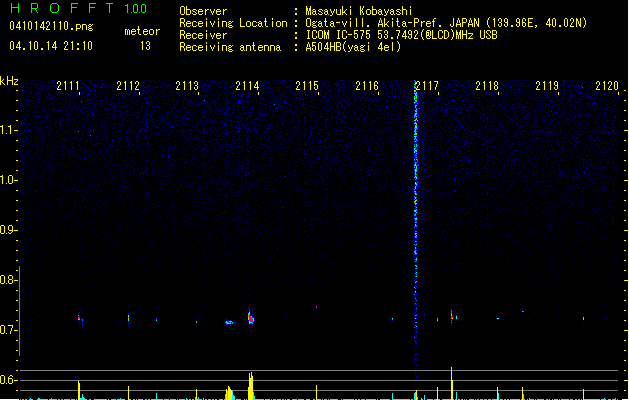629x400 pixels.
Task: Click the 0.9 kHz axis label
Action: [x=8, y=230]
